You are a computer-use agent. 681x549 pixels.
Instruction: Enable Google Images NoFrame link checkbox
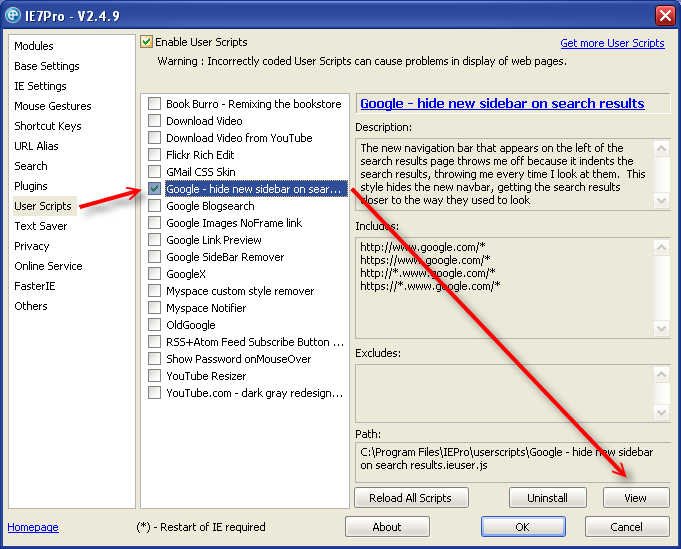coord(154,223)
